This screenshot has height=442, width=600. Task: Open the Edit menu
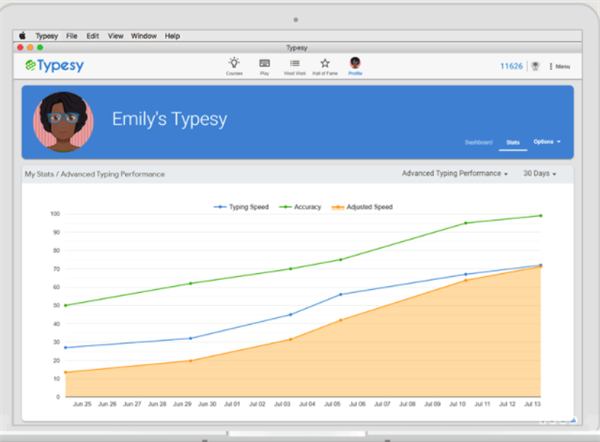[93, 36]
